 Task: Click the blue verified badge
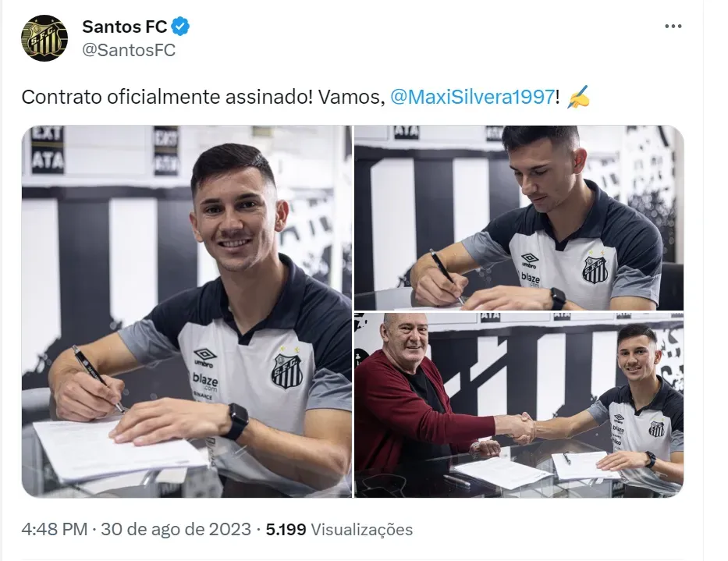180,27
